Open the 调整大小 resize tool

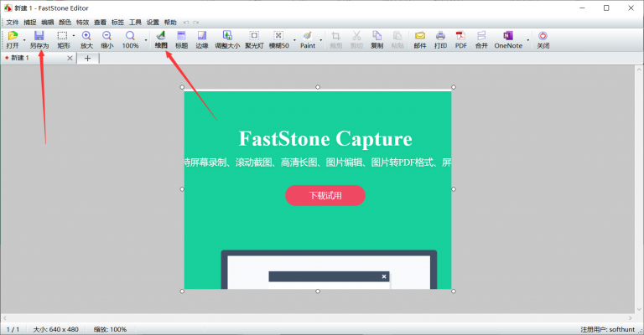pos(227,39)
